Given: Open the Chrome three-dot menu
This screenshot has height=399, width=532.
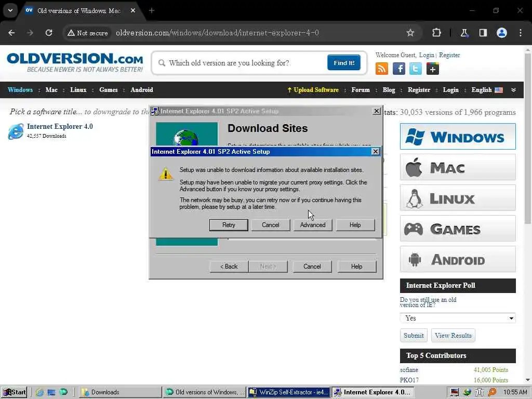Looking at the screenshot, I should pyautogui.click(x=521, y=33).
